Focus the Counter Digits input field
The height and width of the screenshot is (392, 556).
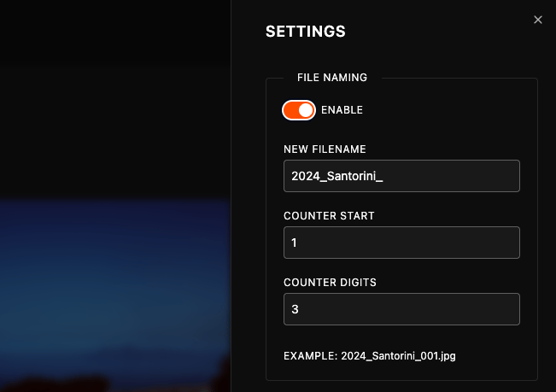pyautogui.click(x=401, y=309)
